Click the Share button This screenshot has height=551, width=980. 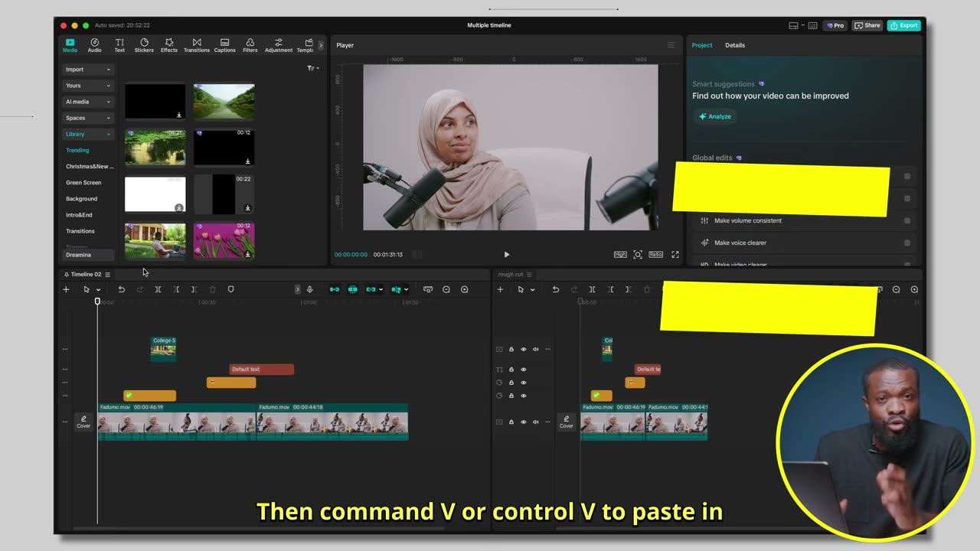(x=867, y=25)
